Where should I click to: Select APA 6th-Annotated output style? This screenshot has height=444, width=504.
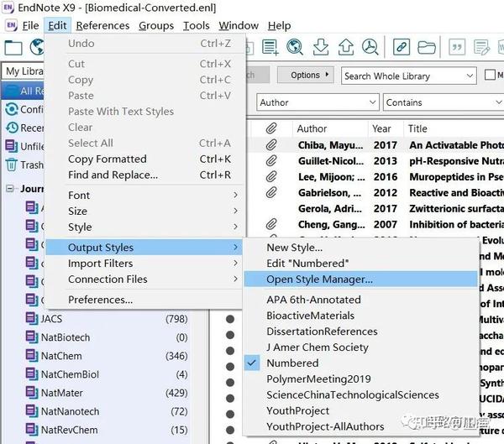tap(360, 300)
